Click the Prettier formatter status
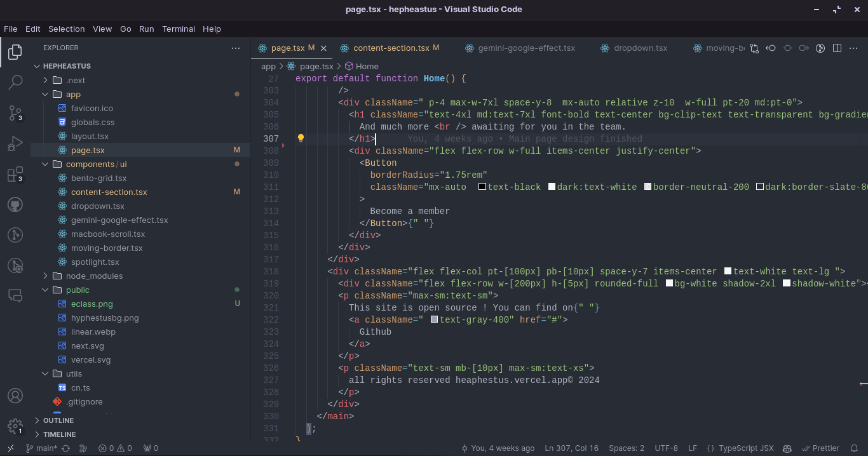 coord(821,448)
